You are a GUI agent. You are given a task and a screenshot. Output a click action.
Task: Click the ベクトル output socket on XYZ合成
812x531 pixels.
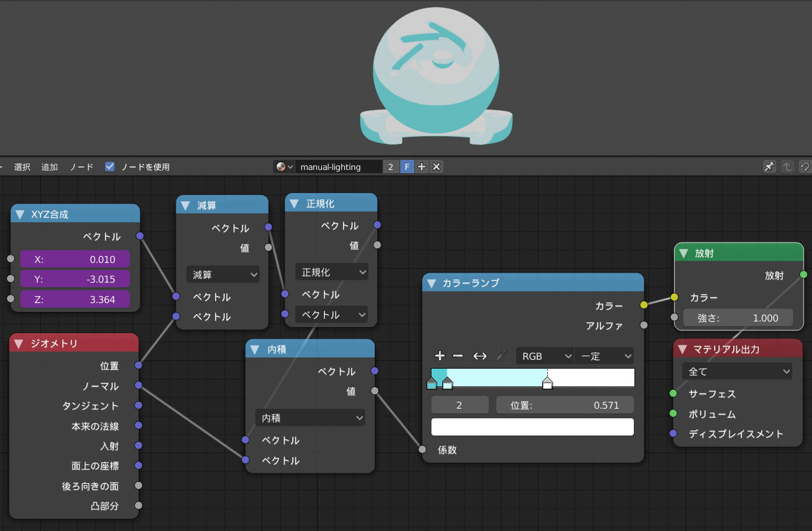(140, 236)
